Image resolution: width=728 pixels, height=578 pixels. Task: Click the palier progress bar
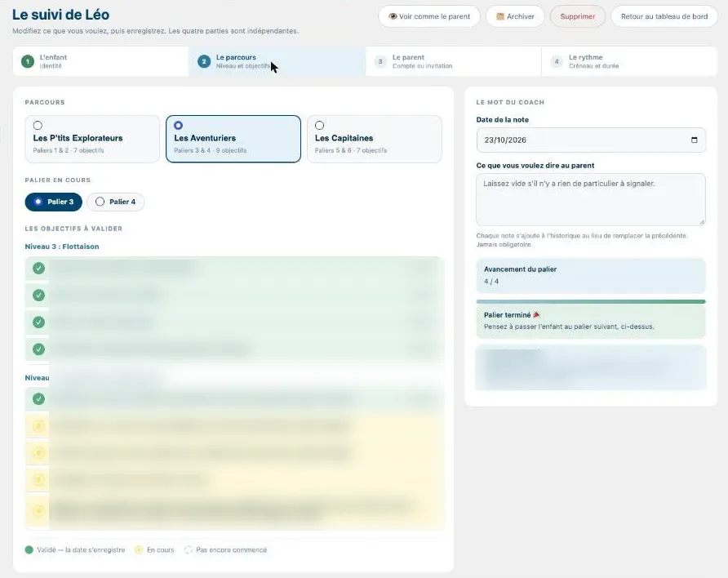coord(591,302)
